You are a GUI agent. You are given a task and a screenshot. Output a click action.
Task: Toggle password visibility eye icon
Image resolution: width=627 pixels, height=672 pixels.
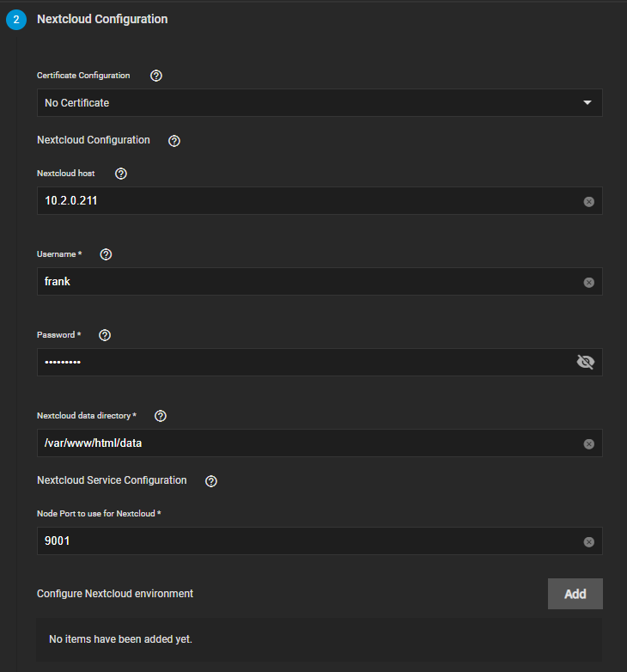(x=586, y=362)
